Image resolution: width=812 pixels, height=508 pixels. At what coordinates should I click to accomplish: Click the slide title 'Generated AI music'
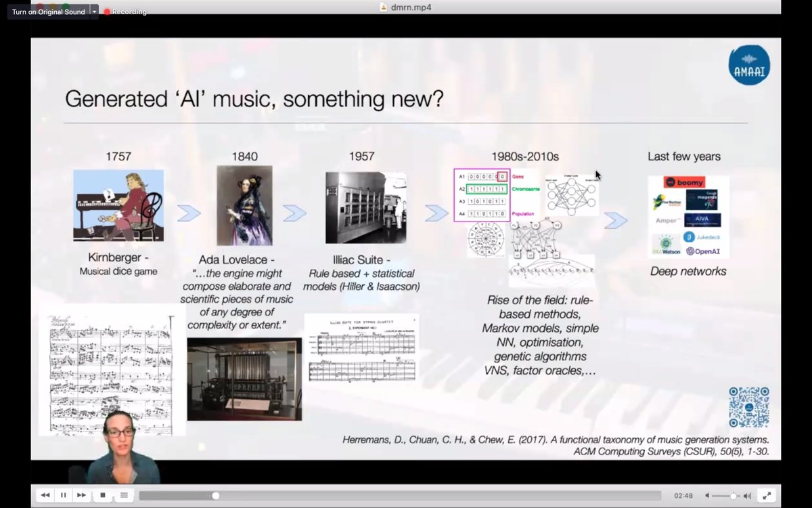click(254, 100)
